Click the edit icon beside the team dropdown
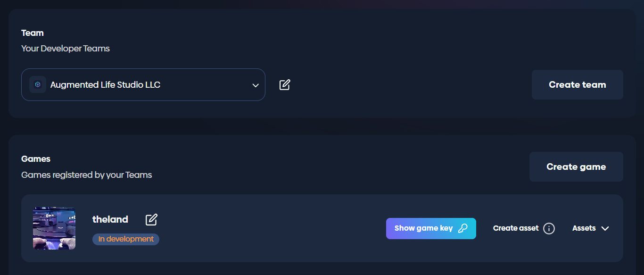The image size is (644, 275). coord(285,85)
